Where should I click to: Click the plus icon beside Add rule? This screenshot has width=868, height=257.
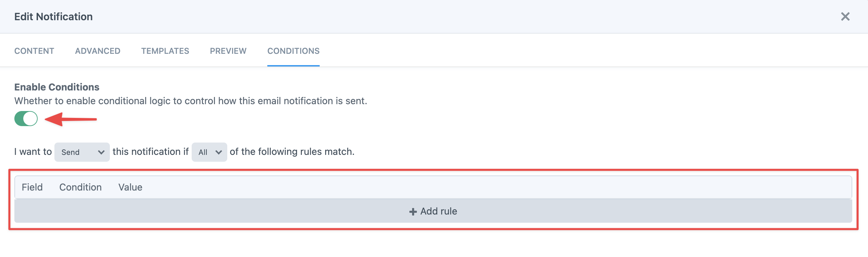tap(413, 211)
